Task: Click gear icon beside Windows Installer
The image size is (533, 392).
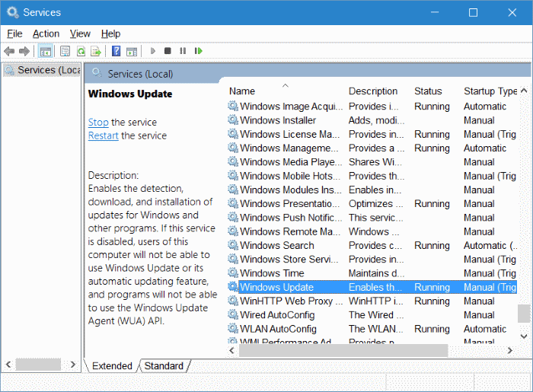Action: (233, 120)
